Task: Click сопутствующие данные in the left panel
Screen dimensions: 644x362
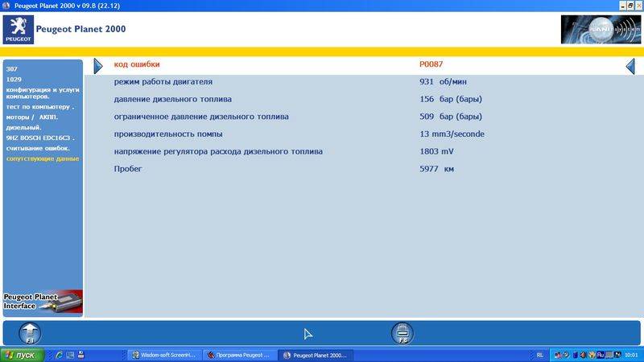Action: (42, 158)
